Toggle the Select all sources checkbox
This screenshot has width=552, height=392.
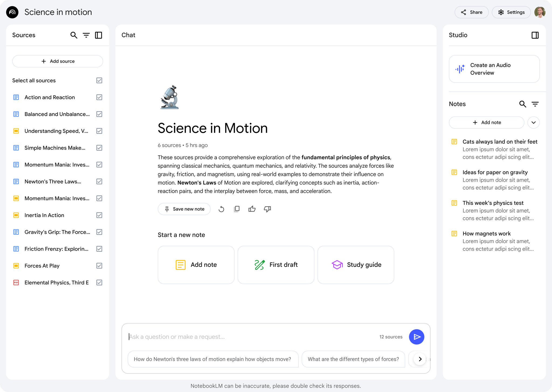99,80
